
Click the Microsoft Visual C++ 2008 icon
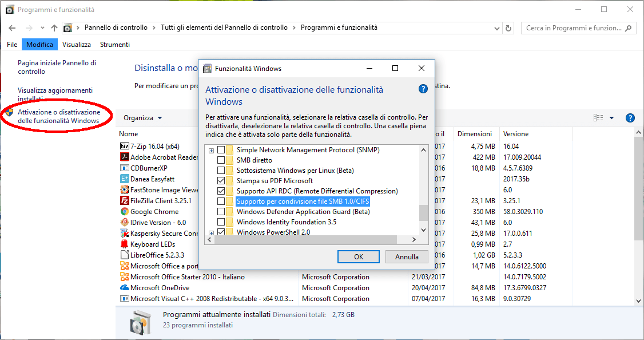click(125, 298)
